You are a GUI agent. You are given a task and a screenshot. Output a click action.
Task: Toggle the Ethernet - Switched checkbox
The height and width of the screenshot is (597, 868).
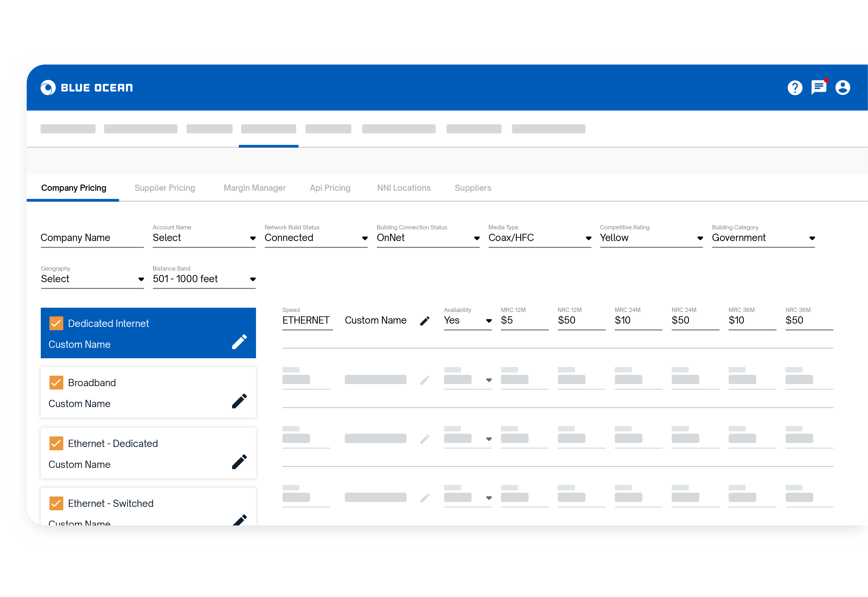coord(56,504)
